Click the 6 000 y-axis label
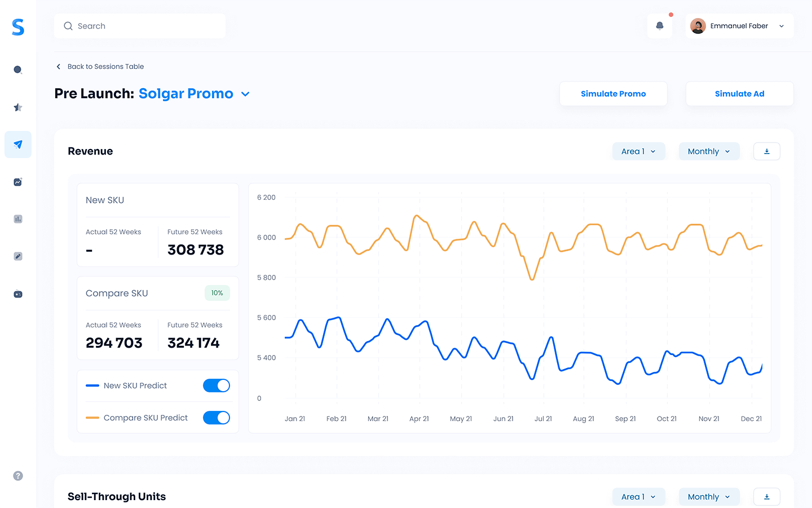Viewport: 812px width, 508px height. coord(266,238)
